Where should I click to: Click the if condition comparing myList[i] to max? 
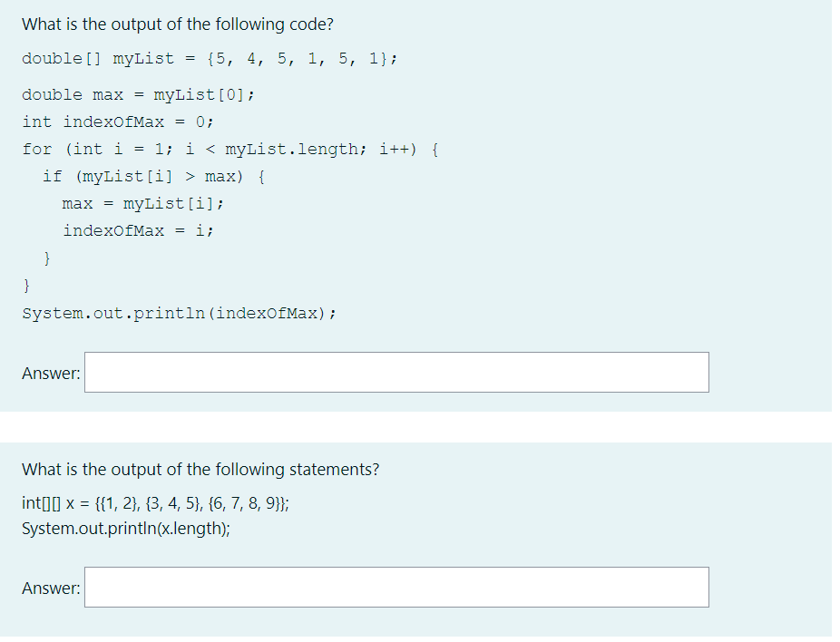tap(152, 176)
